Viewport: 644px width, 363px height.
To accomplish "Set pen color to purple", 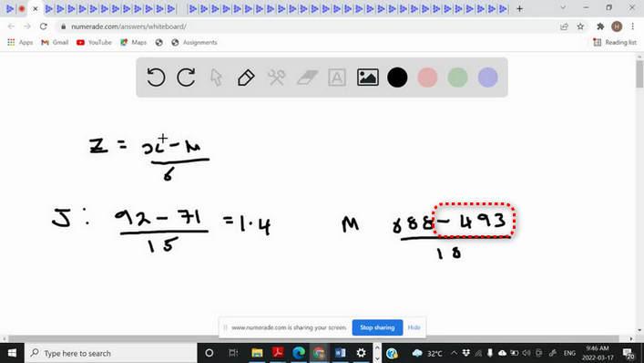I will pyautogui.click(x=488, y=78).
